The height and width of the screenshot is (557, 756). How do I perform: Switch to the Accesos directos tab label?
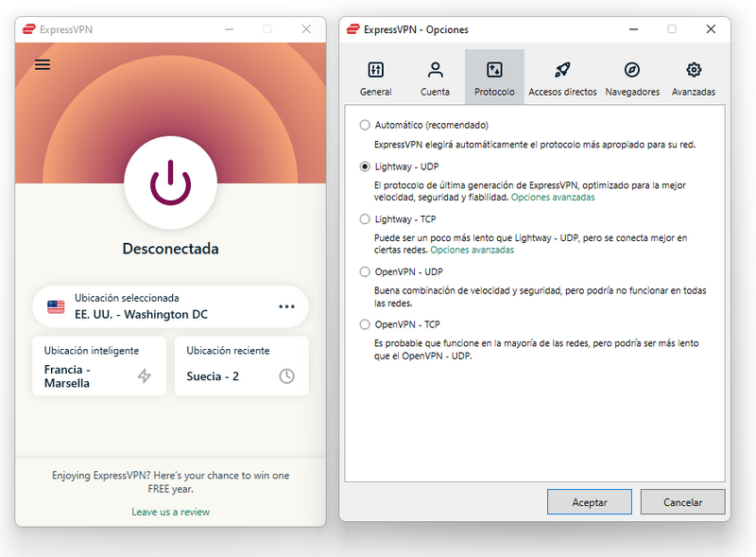(x=562, y=92)
